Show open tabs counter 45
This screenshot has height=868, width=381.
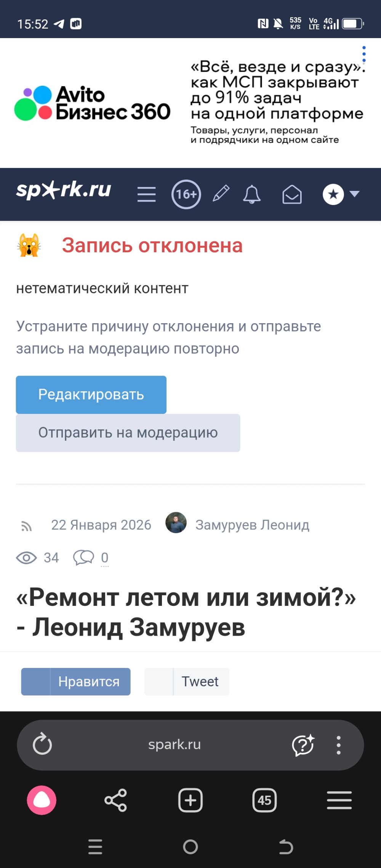point(264,800)
